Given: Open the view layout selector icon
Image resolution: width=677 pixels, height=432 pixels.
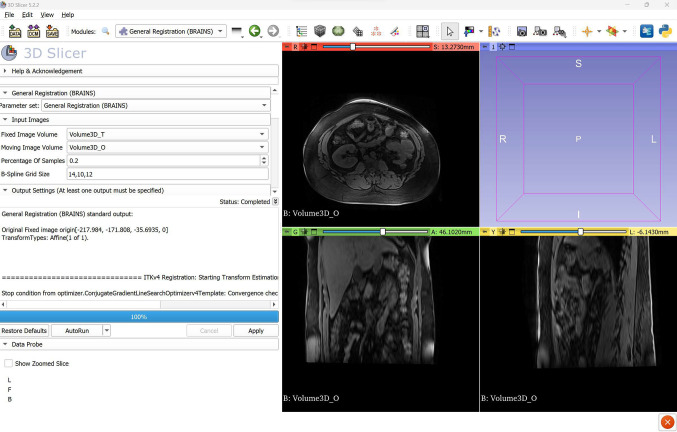Looking at the screenshot, I should (423, 32).
